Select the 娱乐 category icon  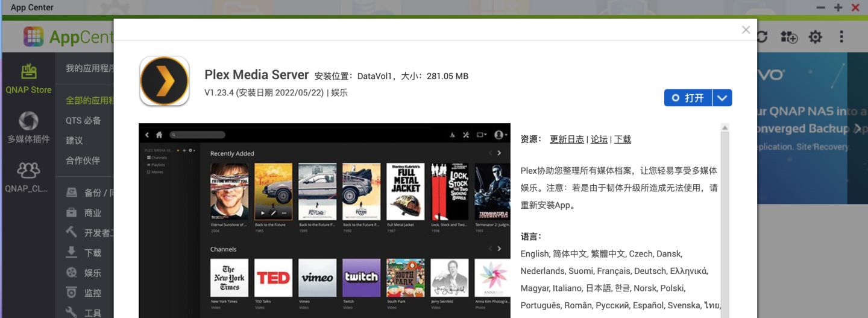(x=72, y=273)
